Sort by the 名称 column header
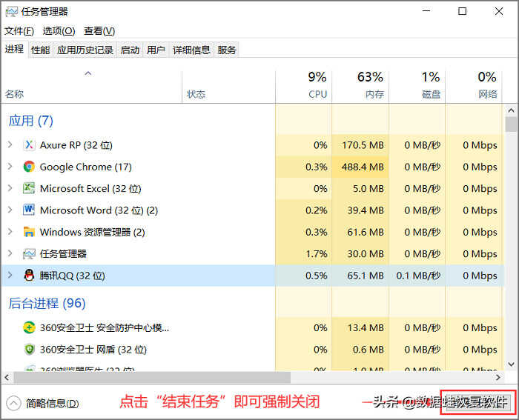 tap(91, 87)
